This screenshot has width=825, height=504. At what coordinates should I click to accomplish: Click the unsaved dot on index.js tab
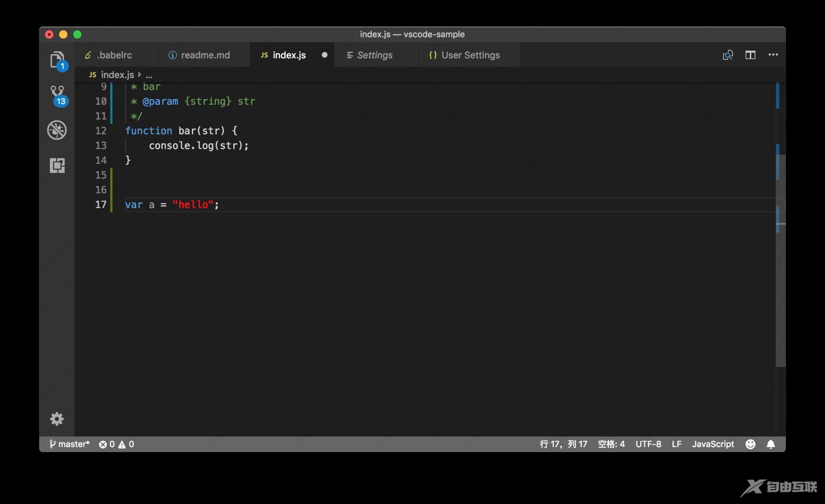pos(324,55)
